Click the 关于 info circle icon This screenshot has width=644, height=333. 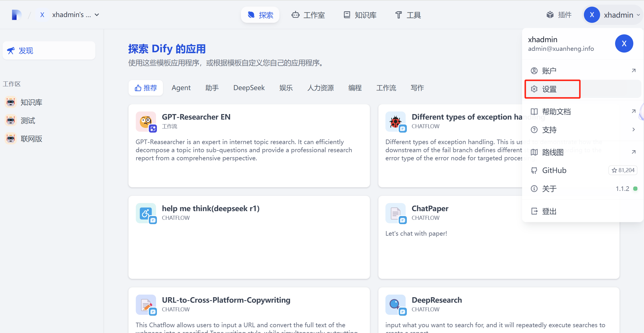click(534, 189)
